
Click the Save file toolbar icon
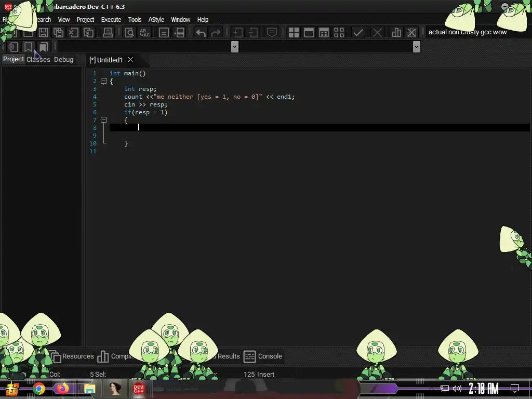43,33
